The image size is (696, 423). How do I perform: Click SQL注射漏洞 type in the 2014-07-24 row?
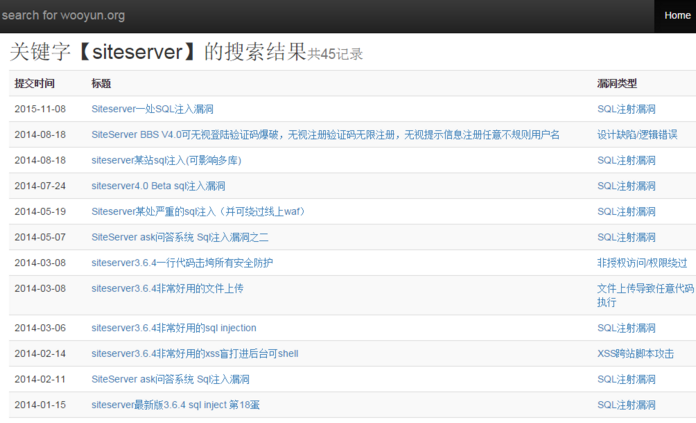(x=626, y=186)
